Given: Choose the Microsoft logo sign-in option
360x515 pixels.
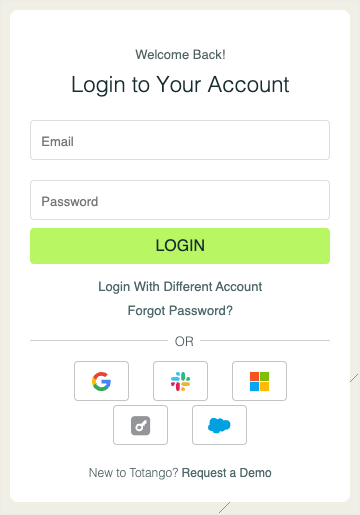Looking at the screenshot, I should click(x=259, y=381).
